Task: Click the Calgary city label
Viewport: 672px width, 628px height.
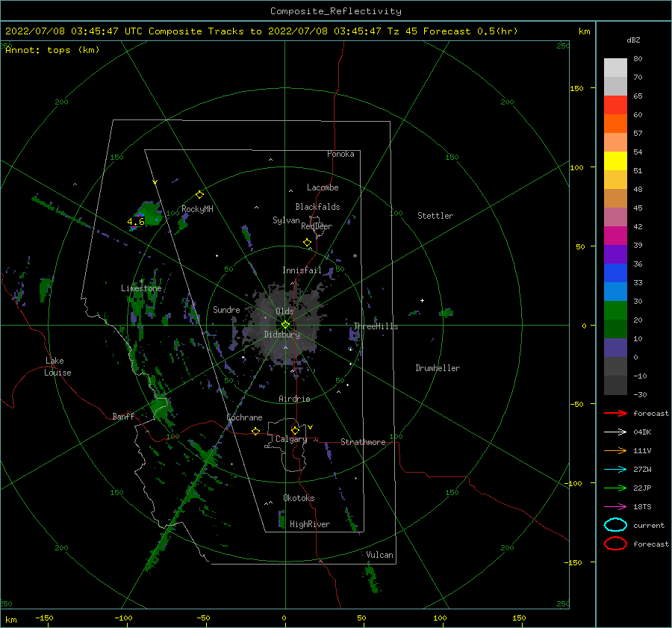Action: coord(291,439)
